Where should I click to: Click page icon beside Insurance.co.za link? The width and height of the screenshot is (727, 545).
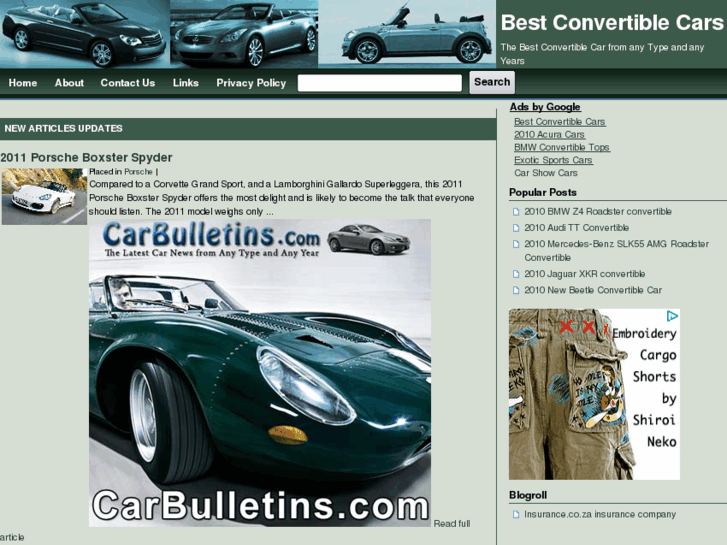coord(516,515)
